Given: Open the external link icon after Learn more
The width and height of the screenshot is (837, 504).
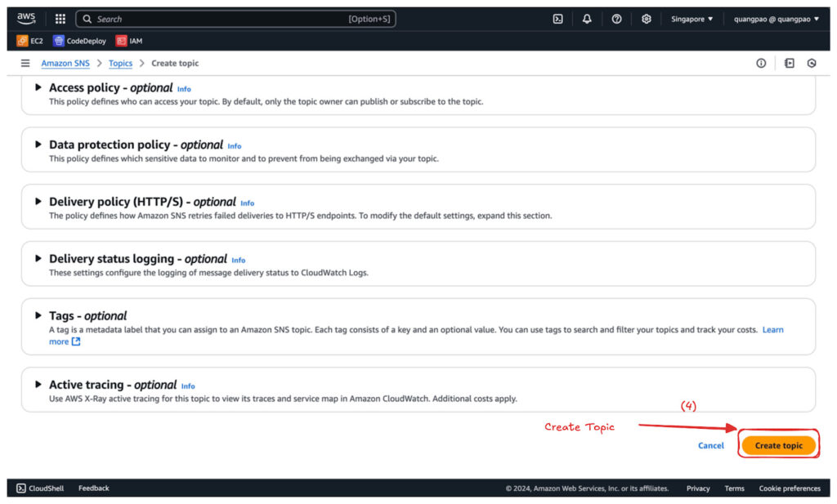Looking at the screenshot, I should click(x=76, y=342).
